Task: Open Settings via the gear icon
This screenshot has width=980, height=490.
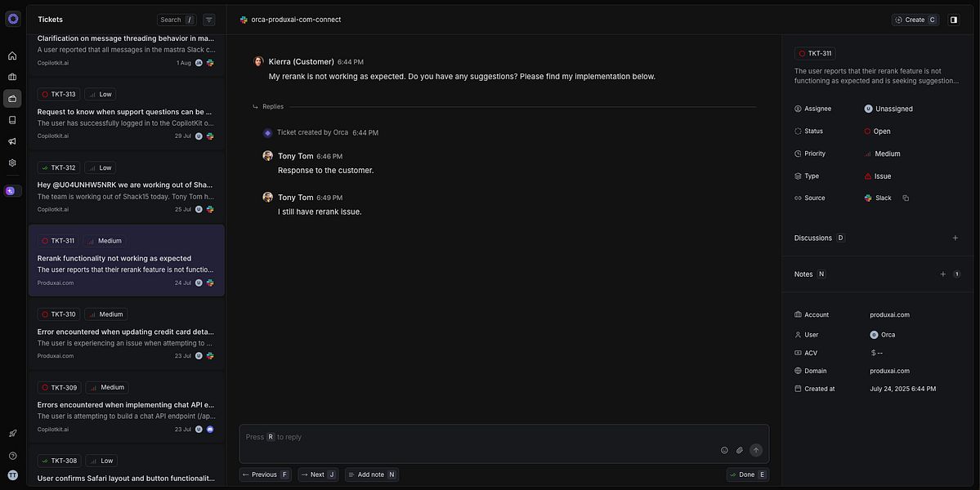Action: click(11, 162)
